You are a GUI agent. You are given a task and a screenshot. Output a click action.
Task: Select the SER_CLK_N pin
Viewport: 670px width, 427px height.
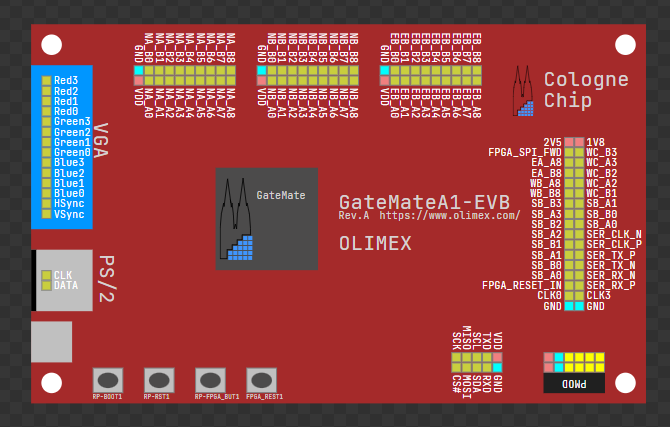coord(579,234)
